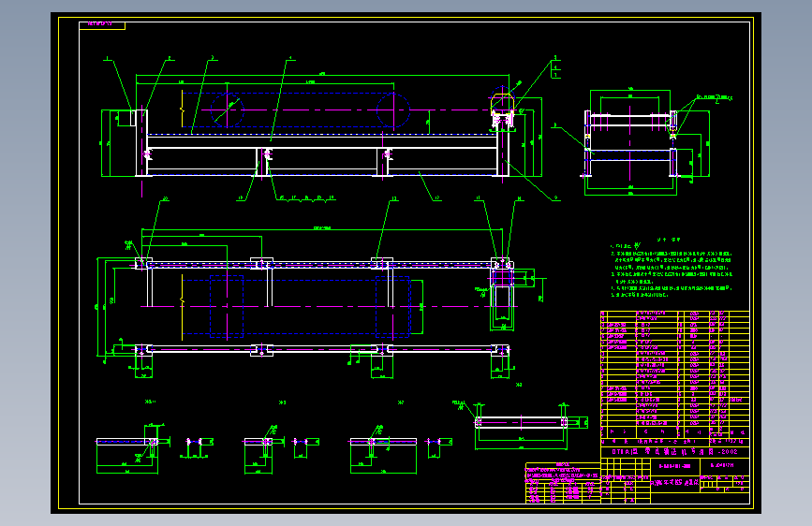Click the yellow break line in front view
812x526 pixels.
coord(183,109)
